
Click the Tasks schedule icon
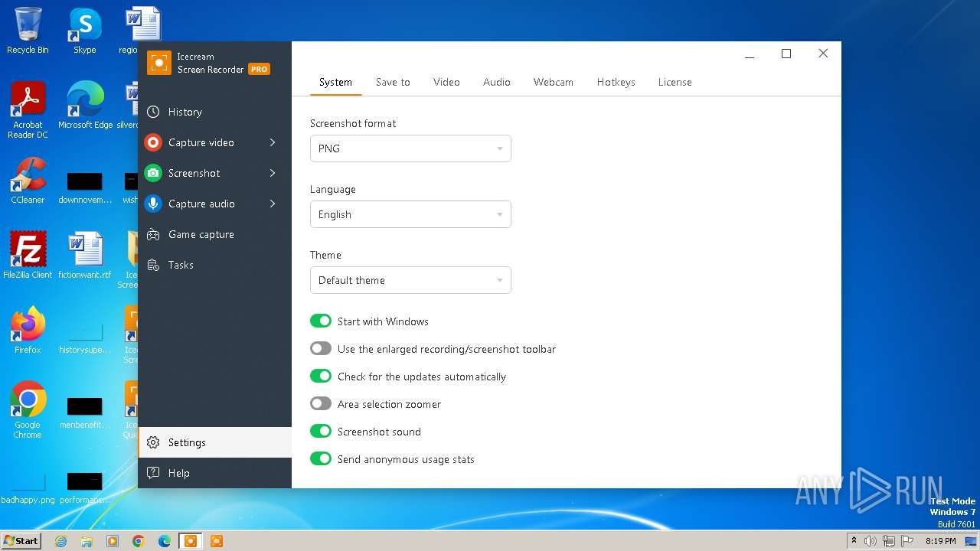(153, 265)
